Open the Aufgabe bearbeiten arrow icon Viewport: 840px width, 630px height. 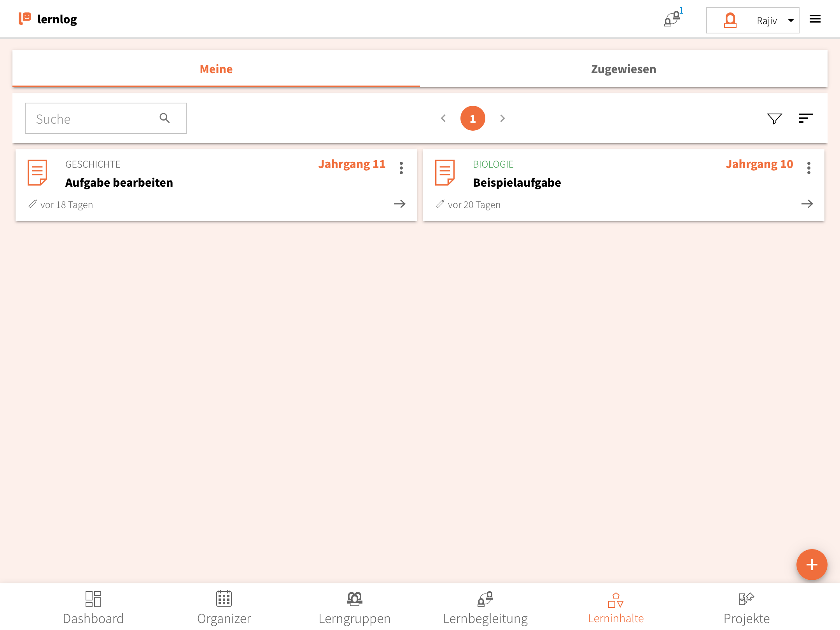pyautogui.click(x=399, y=204)
